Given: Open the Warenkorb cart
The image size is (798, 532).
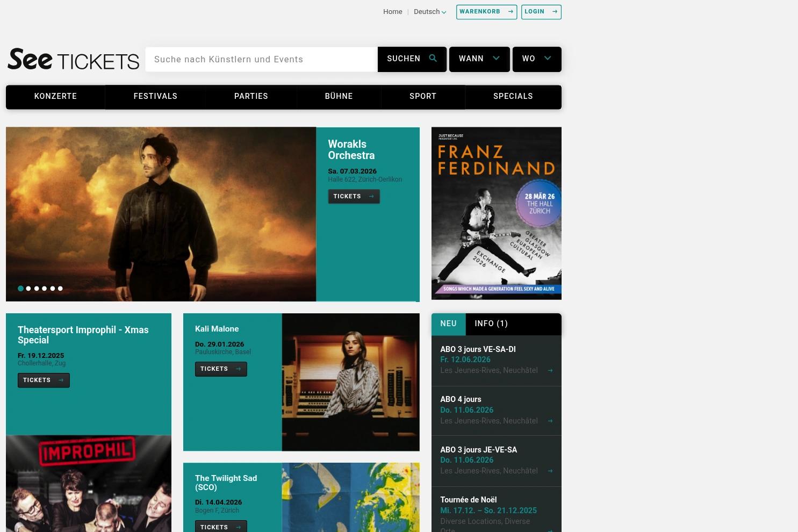Looking at the screenshot, I should pyautogui.click(x=486, y=12).
